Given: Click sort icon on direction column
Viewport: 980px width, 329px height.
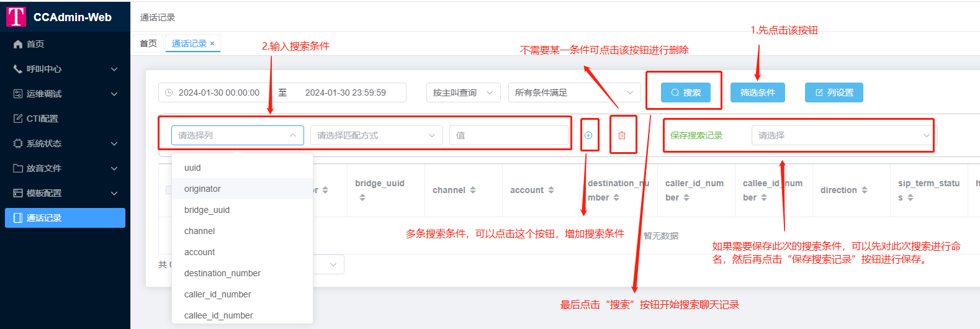Looking at the screenshot, I should pos(865,190).
